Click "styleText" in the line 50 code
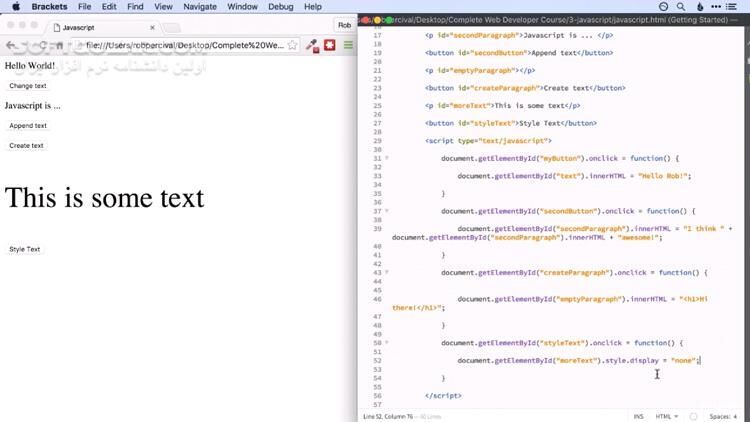The height and width of the screenshot is (422, 750). pos(562,343)
